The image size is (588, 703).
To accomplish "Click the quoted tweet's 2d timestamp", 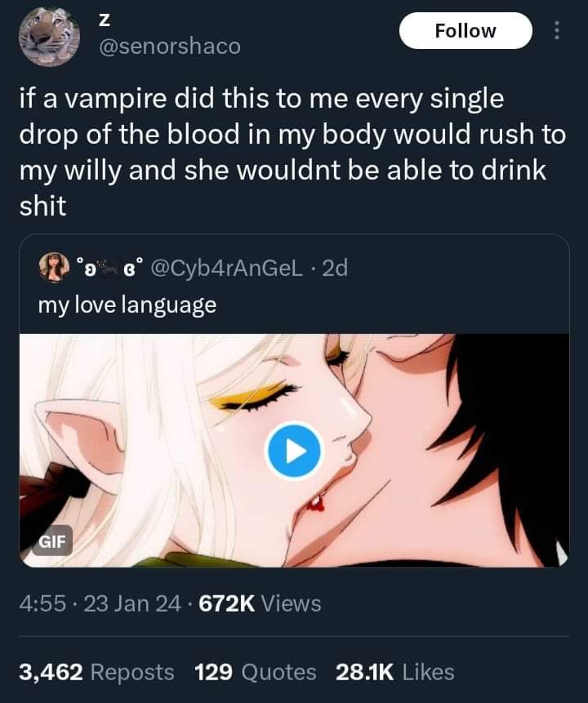I will coord(335,267).
